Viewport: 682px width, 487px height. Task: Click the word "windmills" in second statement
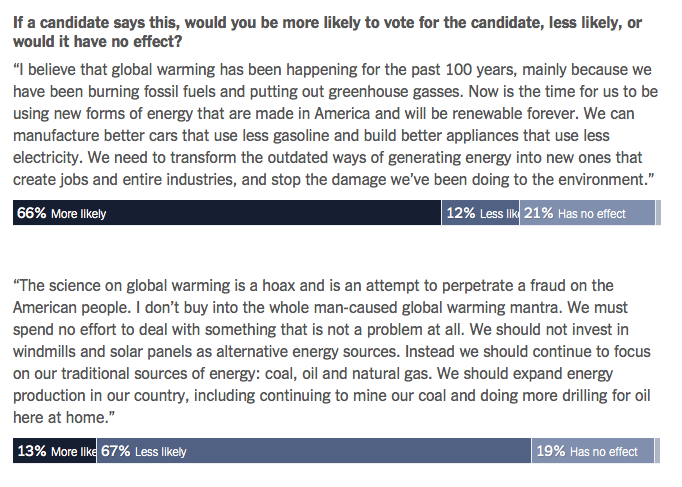47,353
